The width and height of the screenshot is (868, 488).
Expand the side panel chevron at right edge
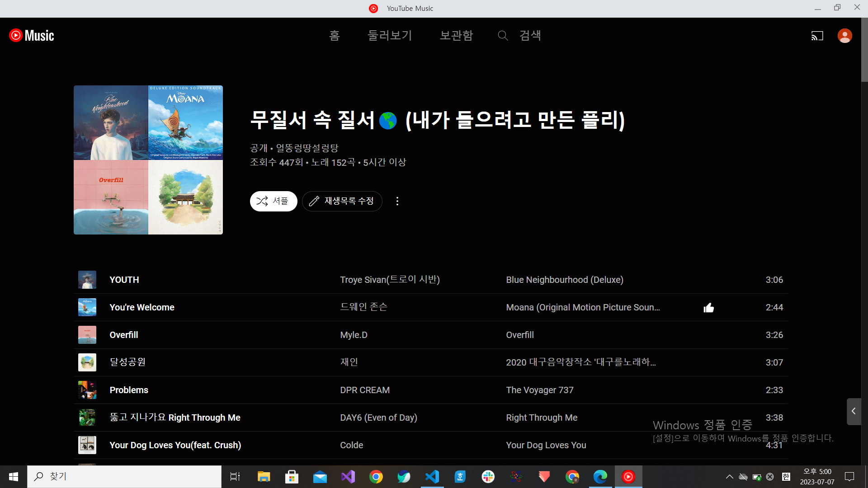point(854,411)
